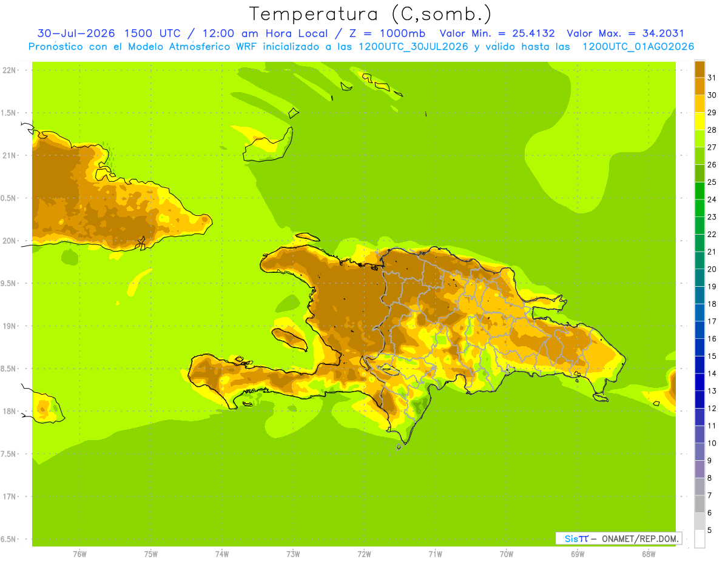The image size is (728, 562).
Task: Click the "19N" latitude label
Action: 10,326
